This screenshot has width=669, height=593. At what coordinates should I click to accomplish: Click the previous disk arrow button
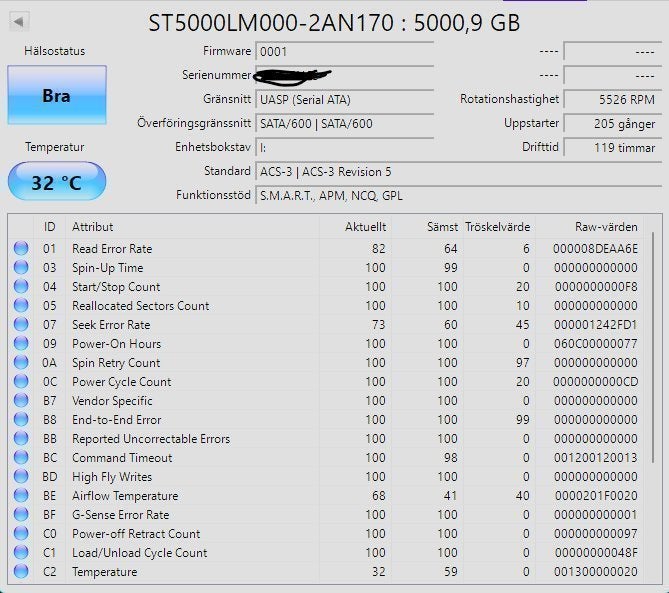(19, 22)
